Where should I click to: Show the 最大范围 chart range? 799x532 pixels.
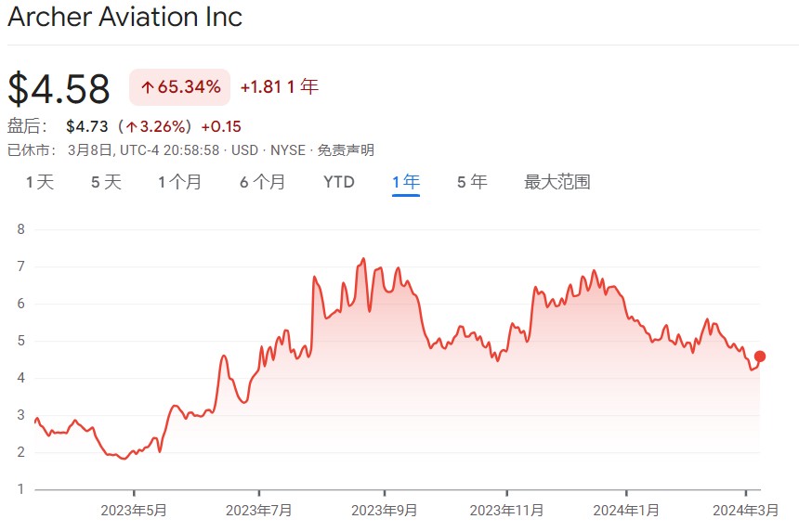coord(557,182)
